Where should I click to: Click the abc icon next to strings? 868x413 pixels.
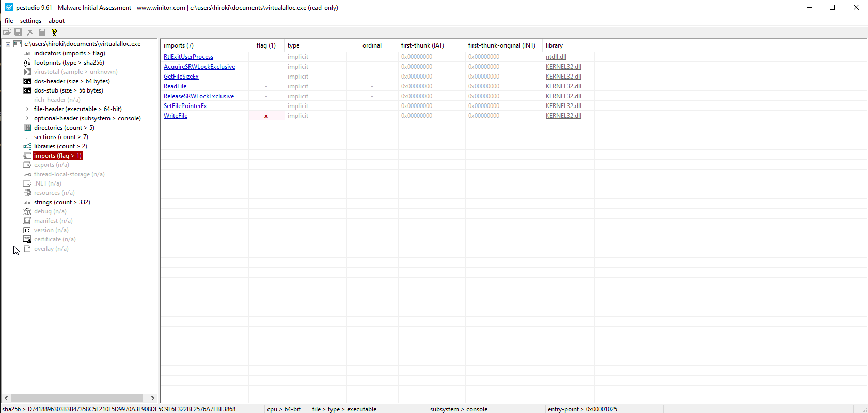pyautogui.click(x=27, y=202)
